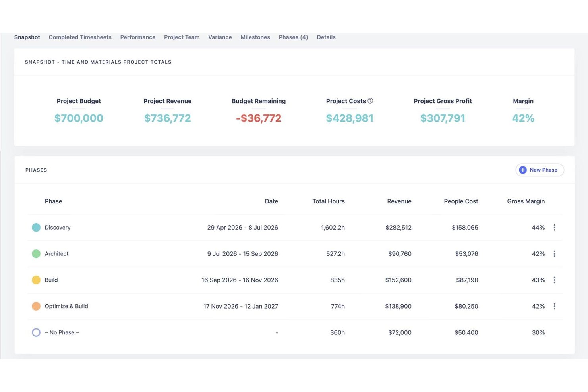Switch to the Completed Timesheets tab
Viewport: 588px width, 392px height.
click(80, 37)
